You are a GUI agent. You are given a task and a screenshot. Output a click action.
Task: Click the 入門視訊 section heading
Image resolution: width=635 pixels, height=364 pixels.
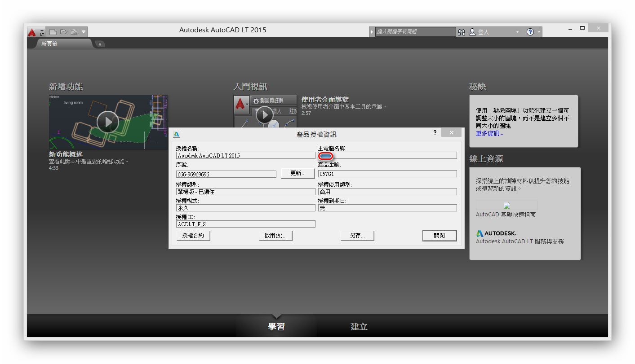[250, 87]
